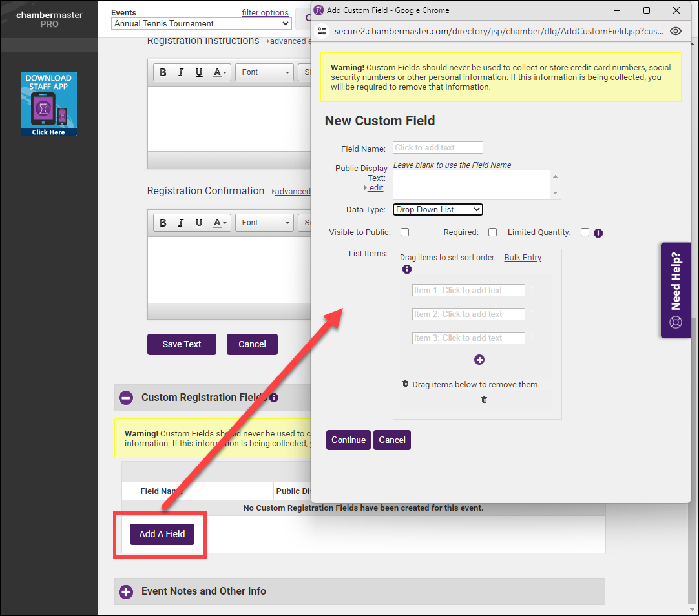Viewport: 699px width, 616px height.
Task: Click Bold in Registration Instructions editor
Action: tap(163, 72)
